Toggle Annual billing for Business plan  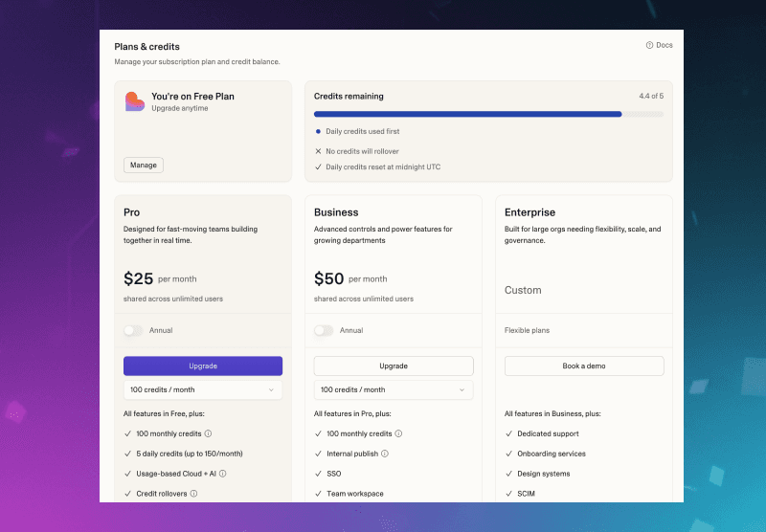coord(324,330)
